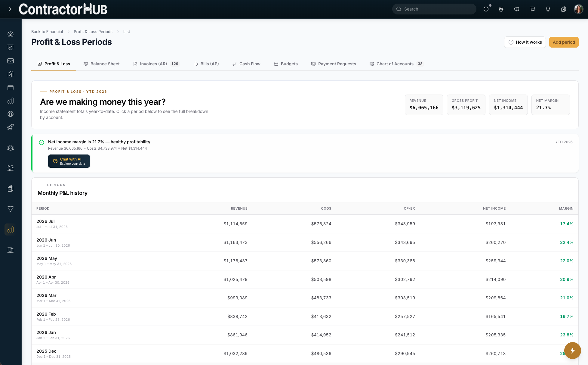Viewport: 588px width, 365px height.
Task: Open the mail envelope sidebar icon
Action: (11, 61)
